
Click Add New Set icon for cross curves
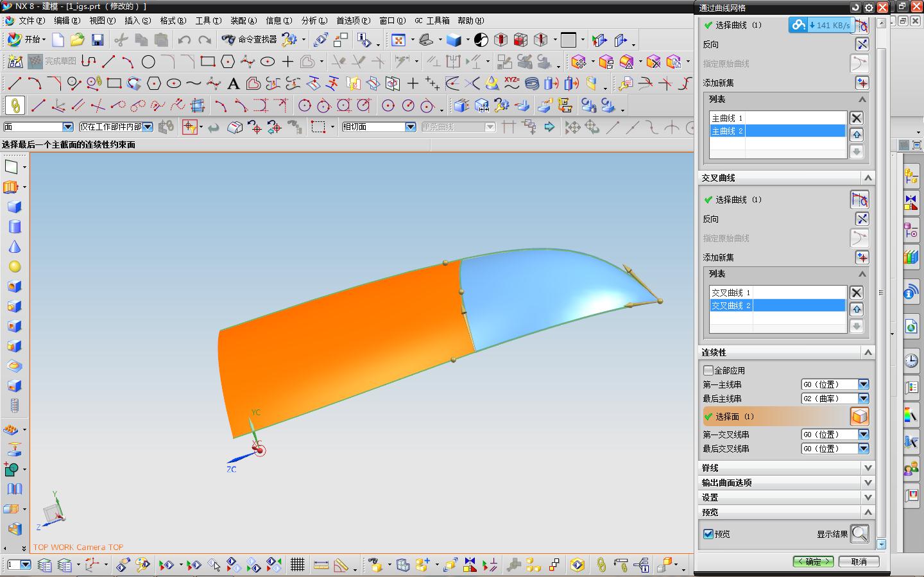pos(862,257)
